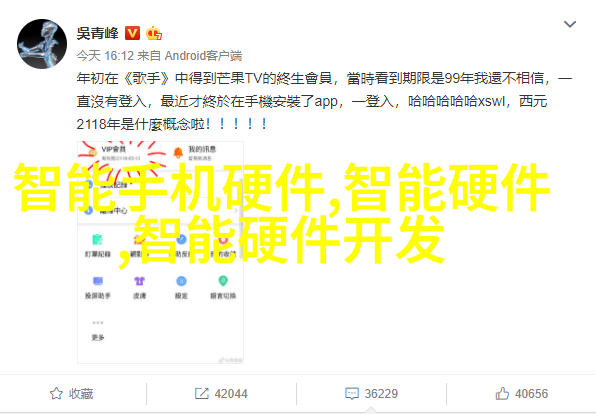The width and height of the screenshot is (596, 414).
Task: Click the 收藏 star icon
Action: (x=56, y=393)
